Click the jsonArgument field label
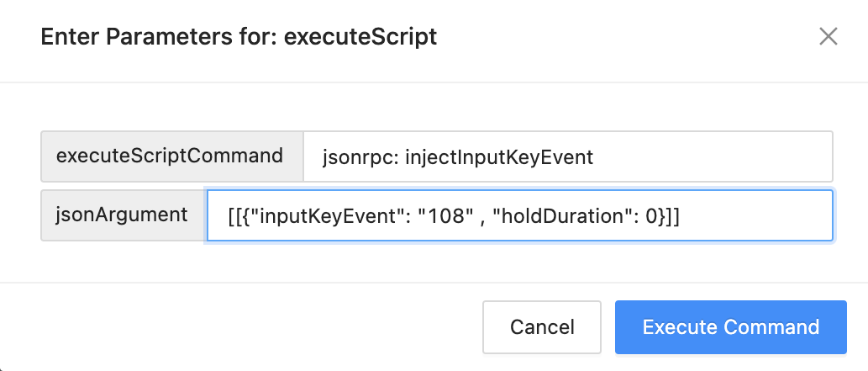The height and width of the screenshot is (371, 868). click(x=123, y=215)
